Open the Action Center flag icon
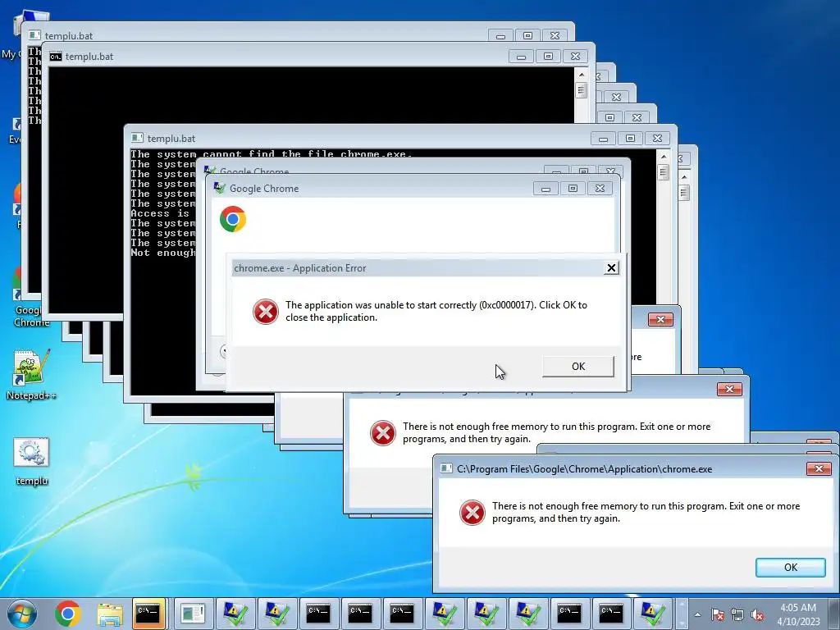 [x=718, y=614]
